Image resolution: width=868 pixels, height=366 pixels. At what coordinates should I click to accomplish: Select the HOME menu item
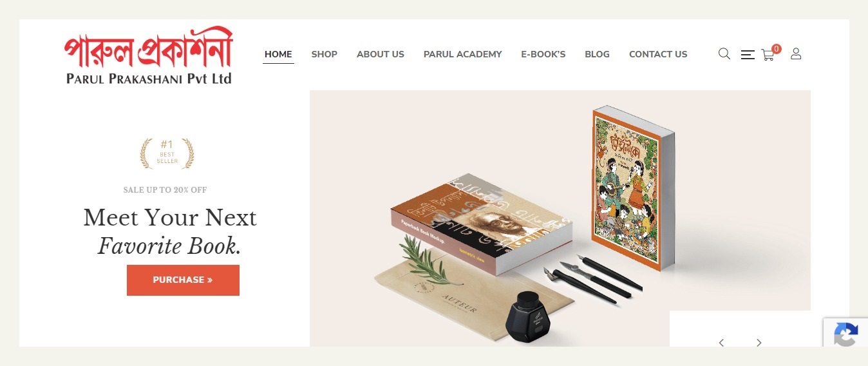pos(278,54)
